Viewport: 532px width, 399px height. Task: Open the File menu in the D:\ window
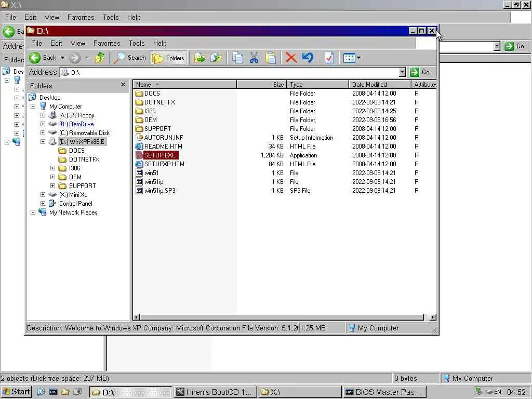tap(36, 43)
